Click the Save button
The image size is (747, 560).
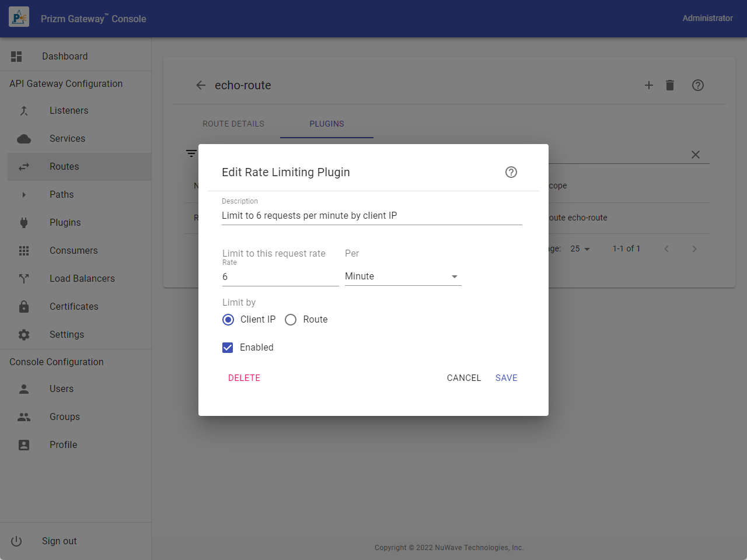pos(506,378)
